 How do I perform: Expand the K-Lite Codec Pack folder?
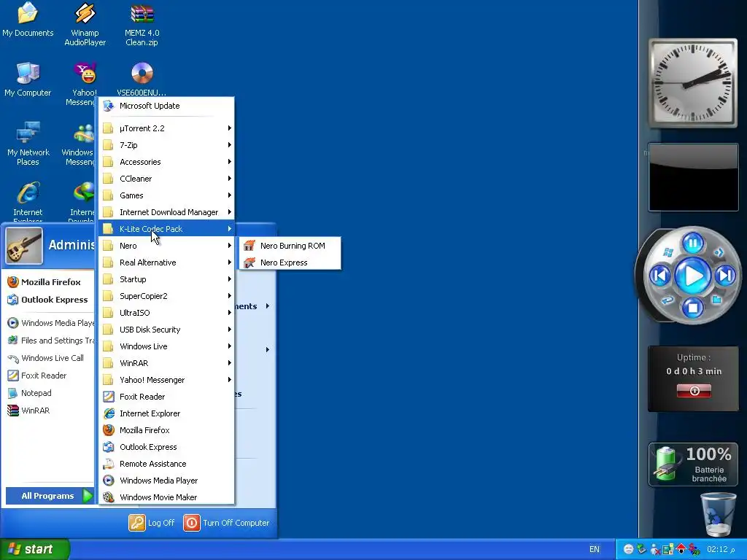tap(167, 229)
